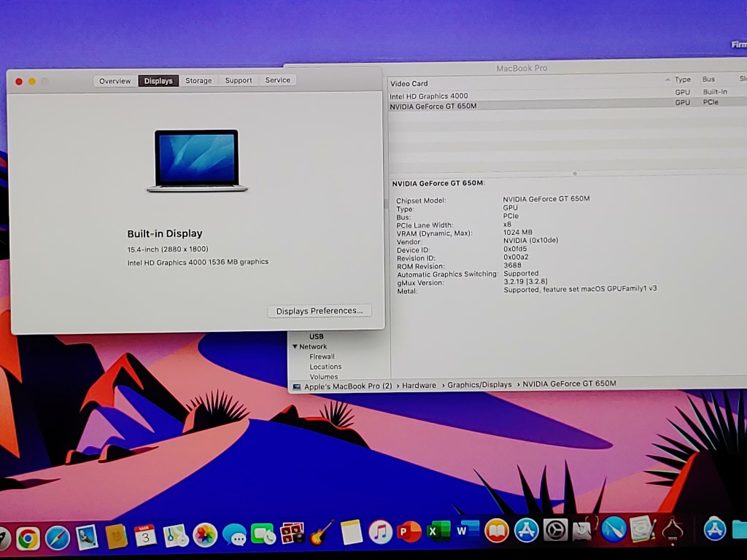747x560 pixels.
Task: Select USB in the sidebar
Action: pyautogui.click(x=317, y=337)
